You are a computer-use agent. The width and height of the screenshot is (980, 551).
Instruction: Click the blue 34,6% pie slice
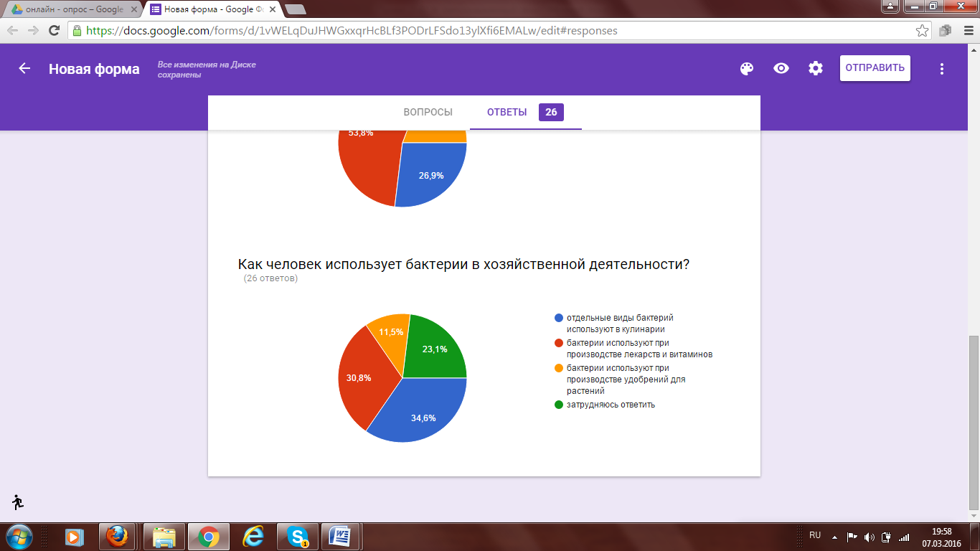tap(420, 413)
